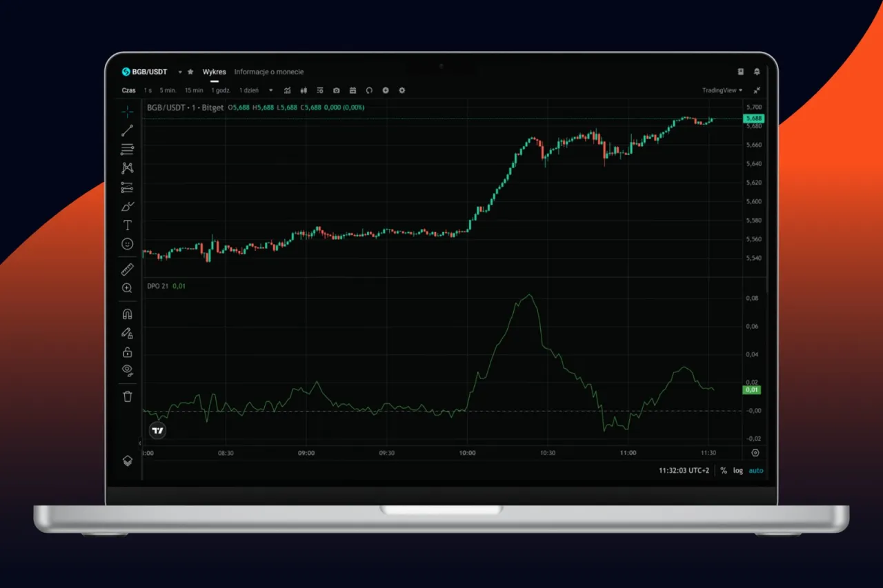Click the zoom-in magnifier tool
This screenshot has width=883, height=588.
tap(127, 288)
